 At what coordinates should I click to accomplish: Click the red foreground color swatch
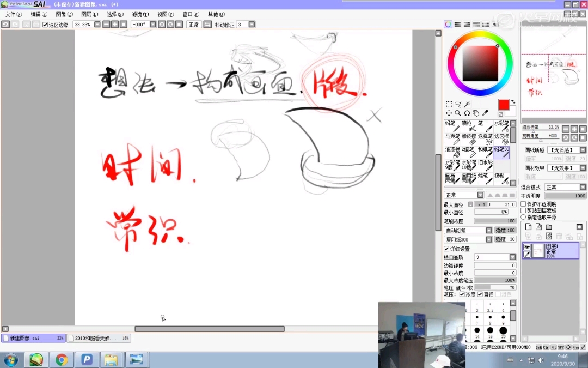pyautogui.click(x=504, y=105)
